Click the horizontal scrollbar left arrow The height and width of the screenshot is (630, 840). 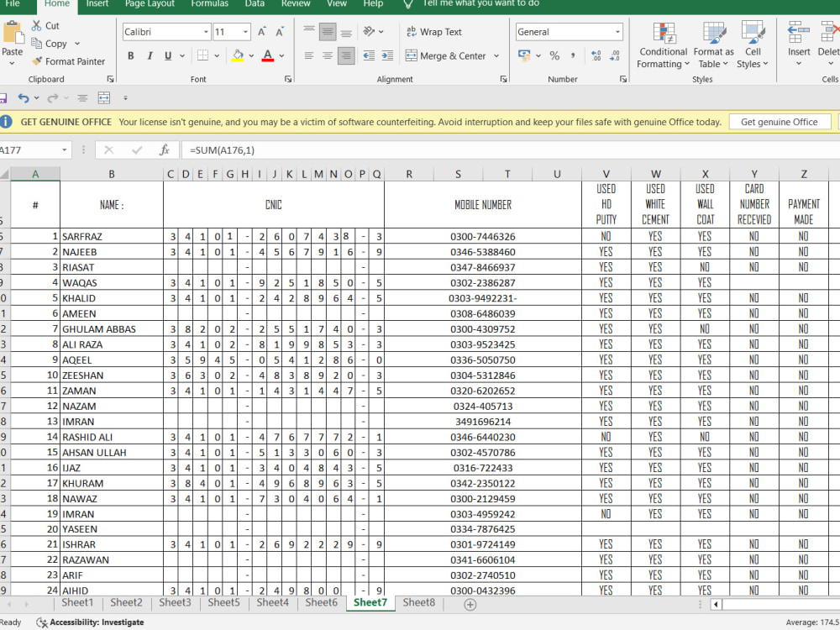click(716, 604)
